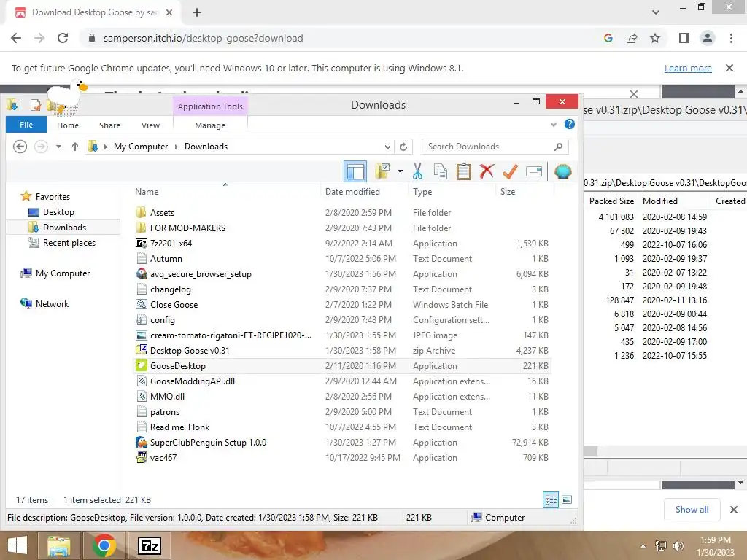Click My Computer in the address path
Image resolution: width=747 pixels, height=560 pixels.
pyautogui.click(x=141, y=147)
